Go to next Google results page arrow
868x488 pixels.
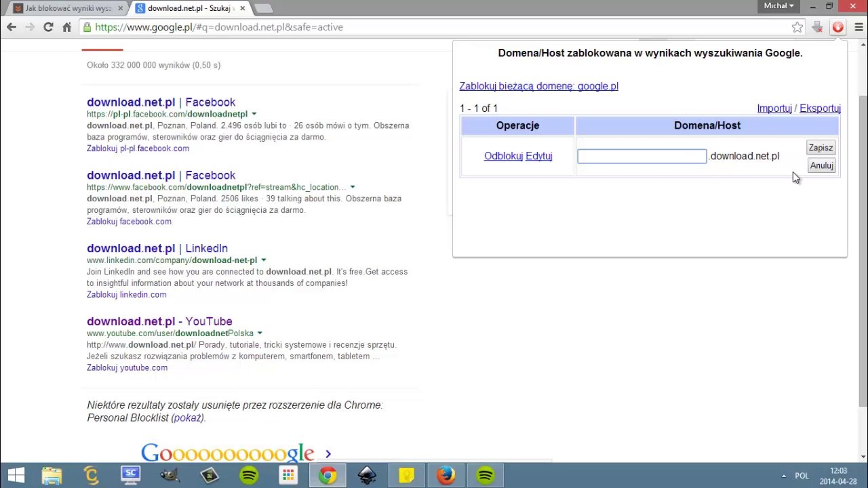(x=328, y=453)
